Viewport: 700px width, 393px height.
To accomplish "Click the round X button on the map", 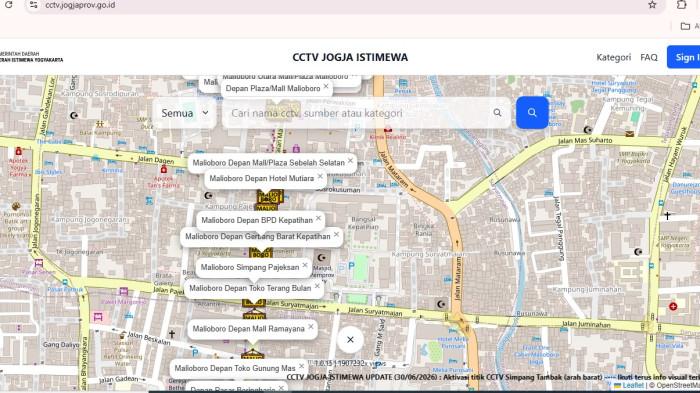I will click(350, 340).
